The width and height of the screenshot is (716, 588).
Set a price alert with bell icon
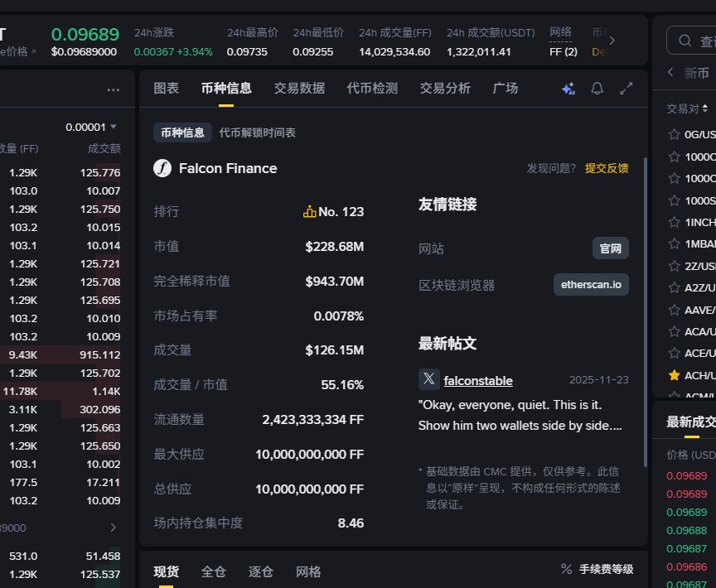(x=597, y=89)
